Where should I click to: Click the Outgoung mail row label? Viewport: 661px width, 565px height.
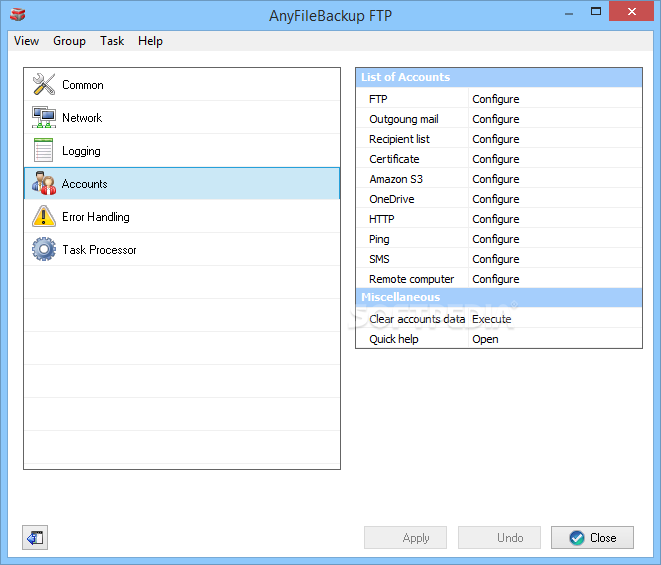coord(404,119)
